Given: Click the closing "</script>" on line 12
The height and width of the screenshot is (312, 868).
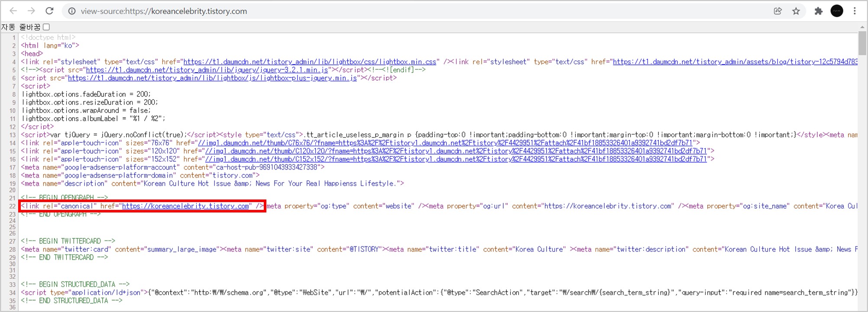Looking at the screenshot, I should [x=37, y=127].
